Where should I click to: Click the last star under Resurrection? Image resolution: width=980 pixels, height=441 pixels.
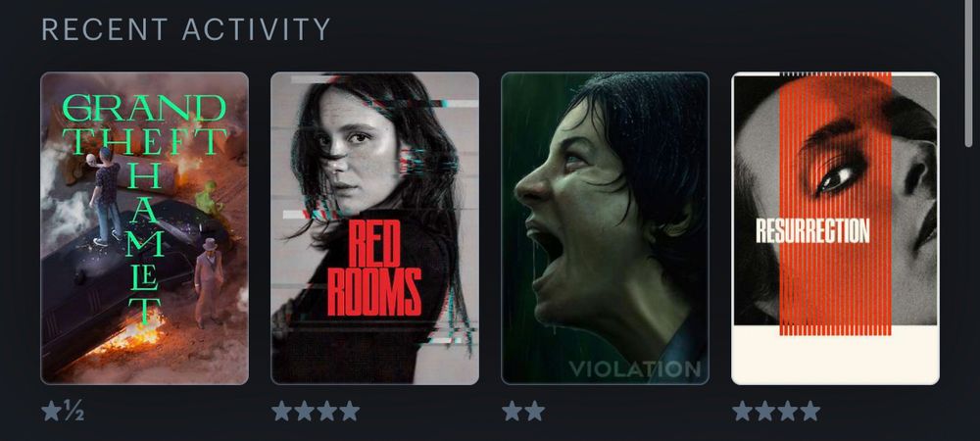(x=810, y=411)
